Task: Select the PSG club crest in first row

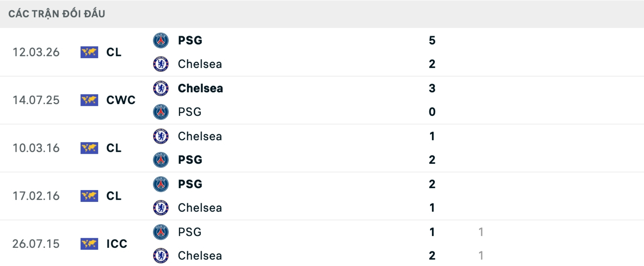Action: click(161, 40)
